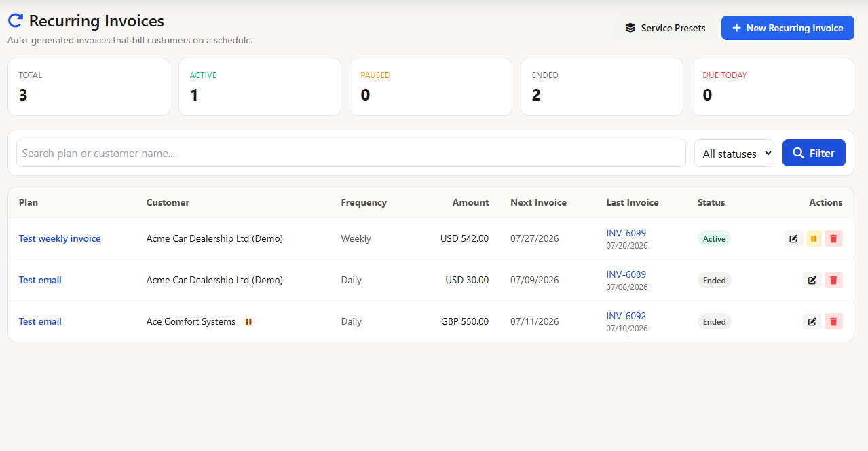Image resolution: width=868 pixels, height=451 pixels.
Task: Create a New Recurring Invoice
Action: pyautogui.click(x=787, y=28)
